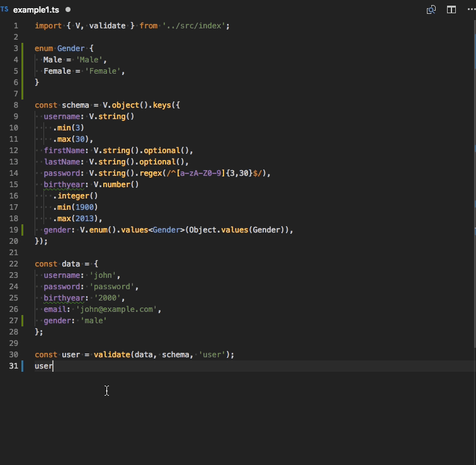Click 'enum' method on line 19
This screenshot has width=476, height=465.
tap(98, 230)
